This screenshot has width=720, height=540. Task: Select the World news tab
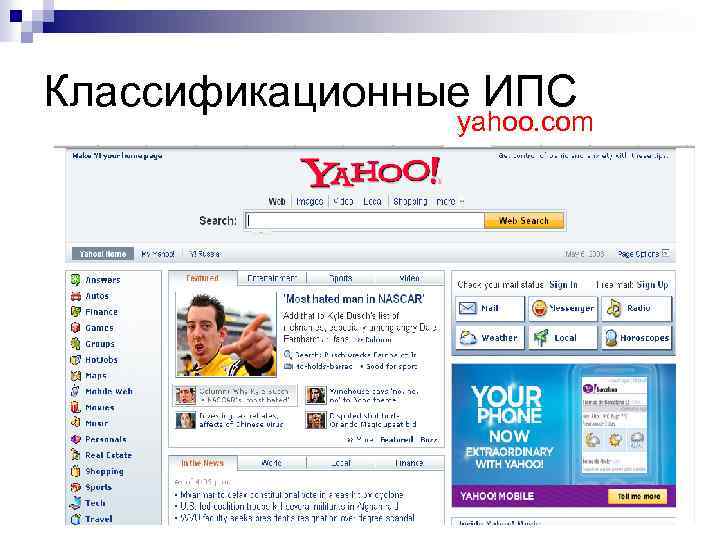click(272, 463)
